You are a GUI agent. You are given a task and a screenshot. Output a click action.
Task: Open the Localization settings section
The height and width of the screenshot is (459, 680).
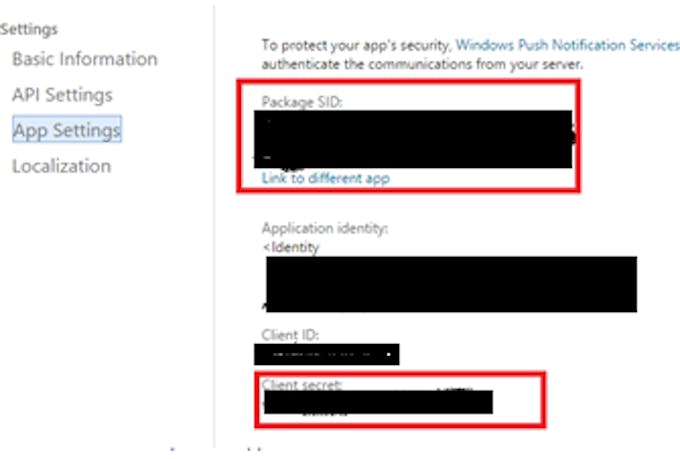[62, 166]
